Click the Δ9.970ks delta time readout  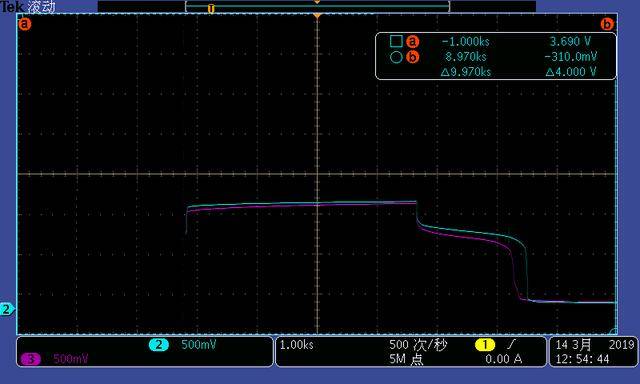click(466, 72)
